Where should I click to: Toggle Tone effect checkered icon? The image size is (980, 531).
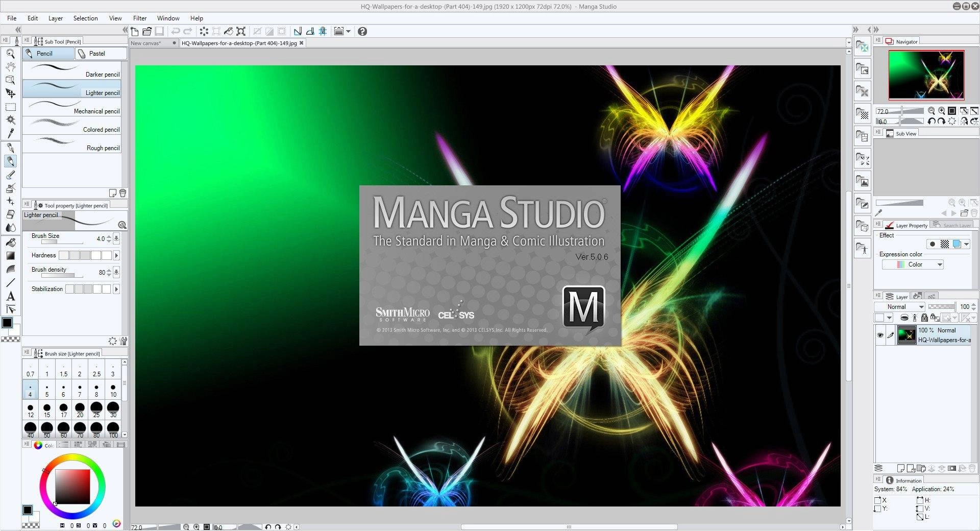point(945,244)
